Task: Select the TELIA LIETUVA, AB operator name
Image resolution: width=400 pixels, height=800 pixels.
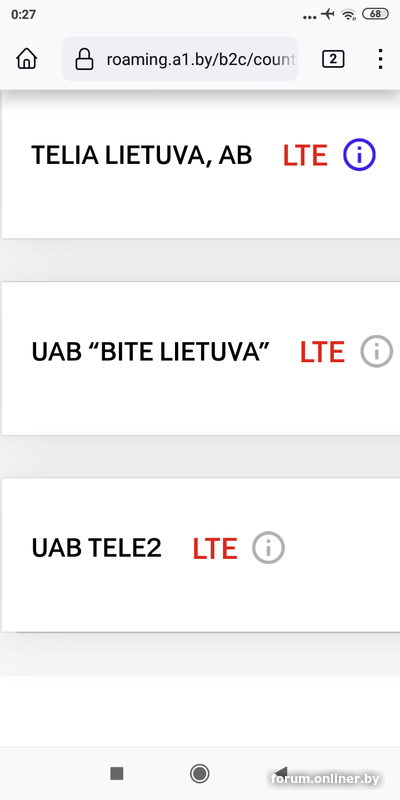Action: coord(142,155)
